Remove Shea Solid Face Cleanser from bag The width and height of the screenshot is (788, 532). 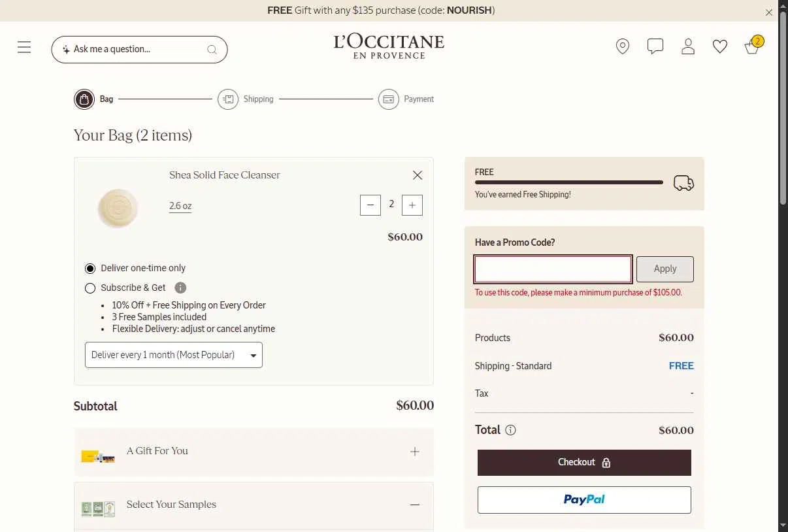(x=418, y=175)
